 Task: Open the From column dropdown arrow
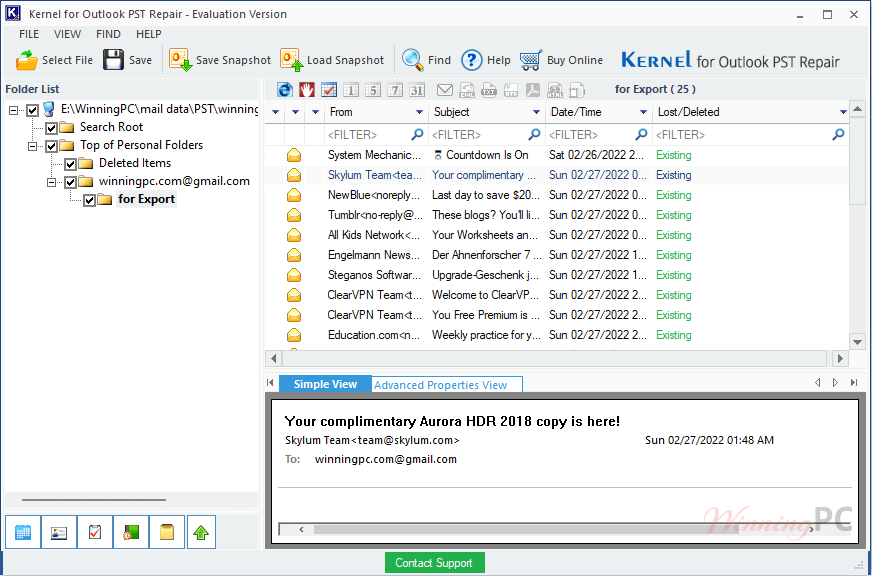[419, 112]
